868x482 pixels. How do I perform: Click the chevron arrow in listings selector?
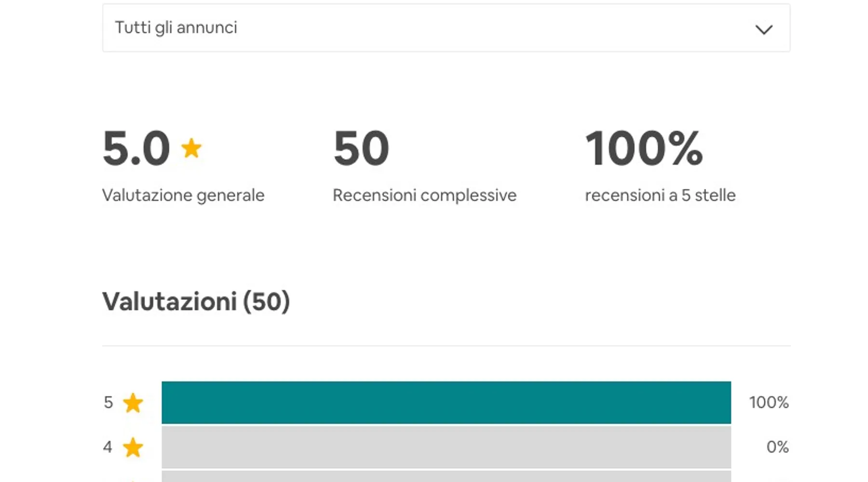pos(764,29)
